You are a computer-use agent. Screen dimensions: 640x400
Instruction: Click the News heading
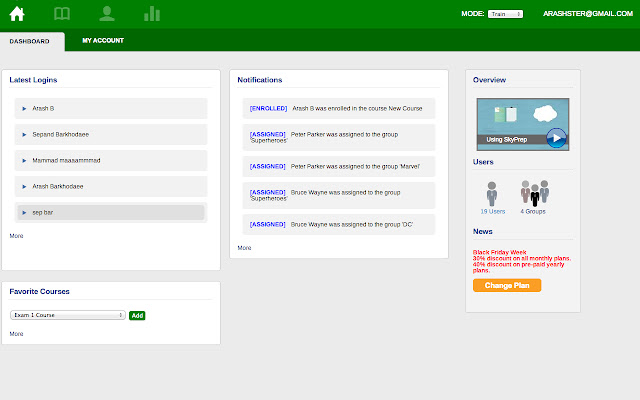pyautogui.click(x=483, y=231)
